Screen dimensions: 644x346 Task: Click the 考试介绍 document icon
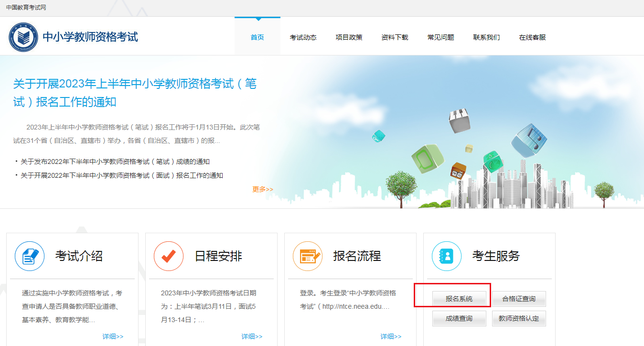[30, 256]
